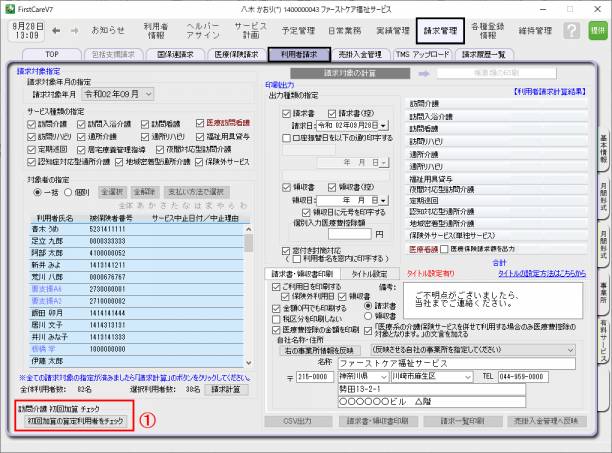Viewport: 612px width, 453px height.
Task: Click the green 提供 button
Action: [x=598, y=30]
